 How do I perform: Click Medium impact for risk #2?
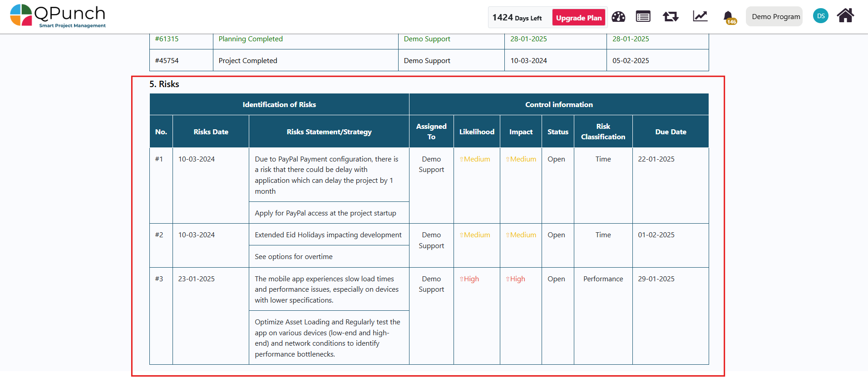(x=521, y=235)
